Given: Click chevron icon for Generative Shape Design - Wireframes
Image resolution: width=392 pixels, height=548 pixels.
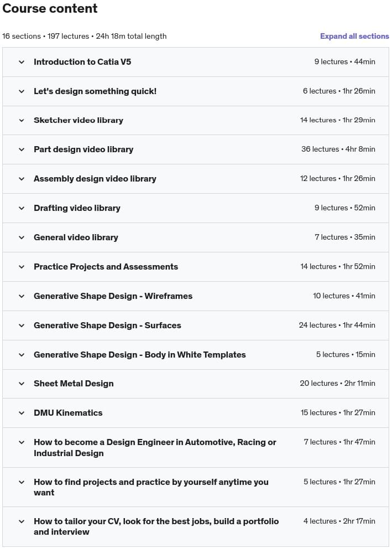Looking at the screenshot, I should pos(22,296).
